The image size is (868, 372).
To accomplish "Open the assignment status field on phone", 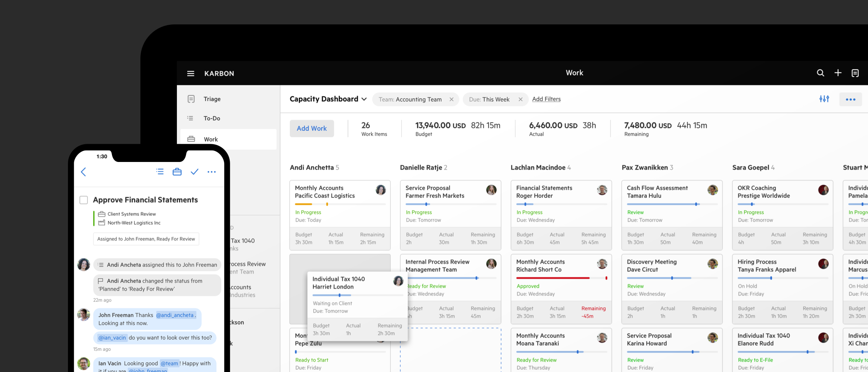I will 146,239.
